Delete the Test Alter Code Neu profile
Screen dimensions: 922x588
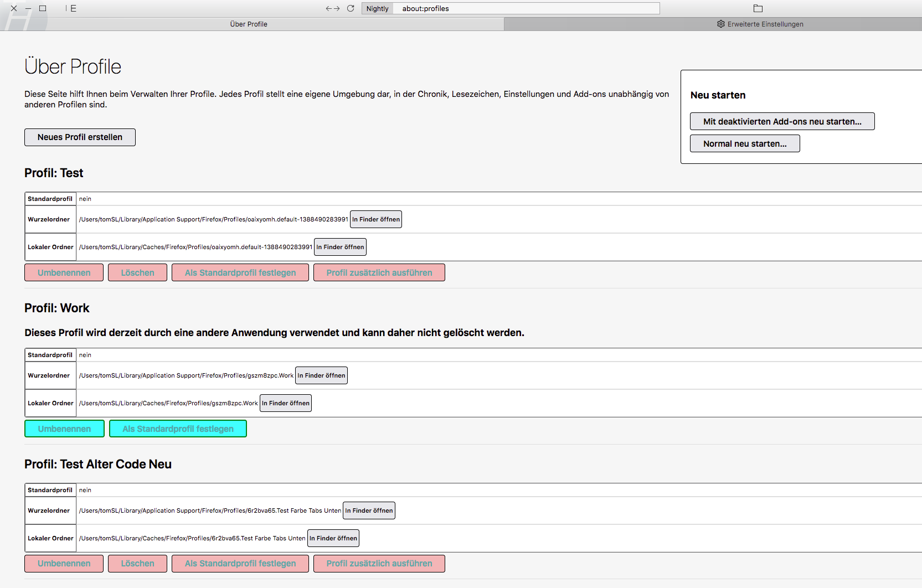(x=137, y=564)
